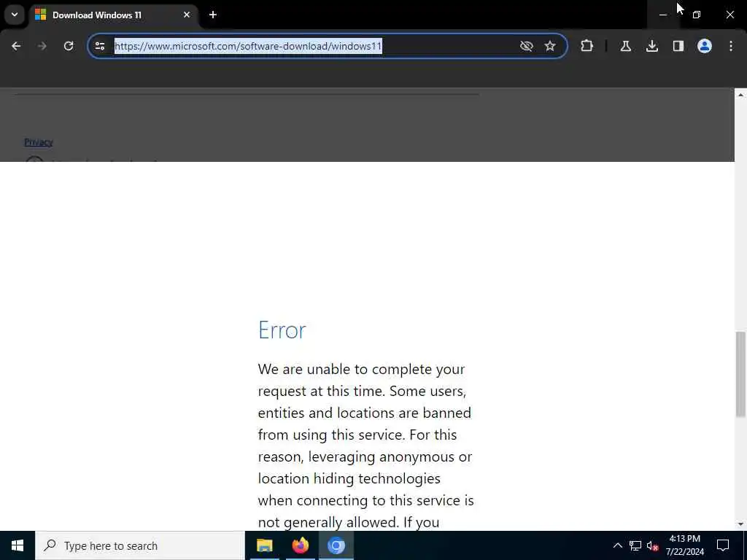Open the Extensions puzzle icon
This screenshot has width=747, height=560.
coord(587,46)
